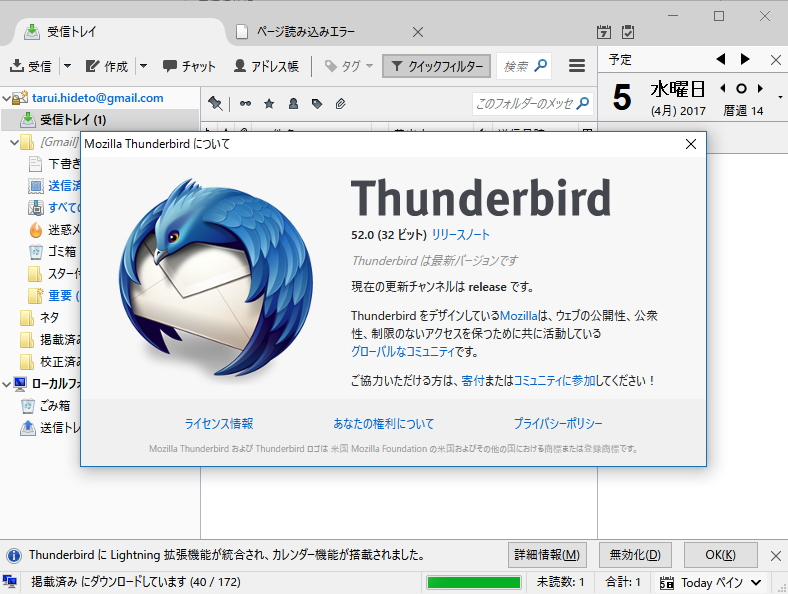Toggle the starred filter star icon

tap(269, 104)
